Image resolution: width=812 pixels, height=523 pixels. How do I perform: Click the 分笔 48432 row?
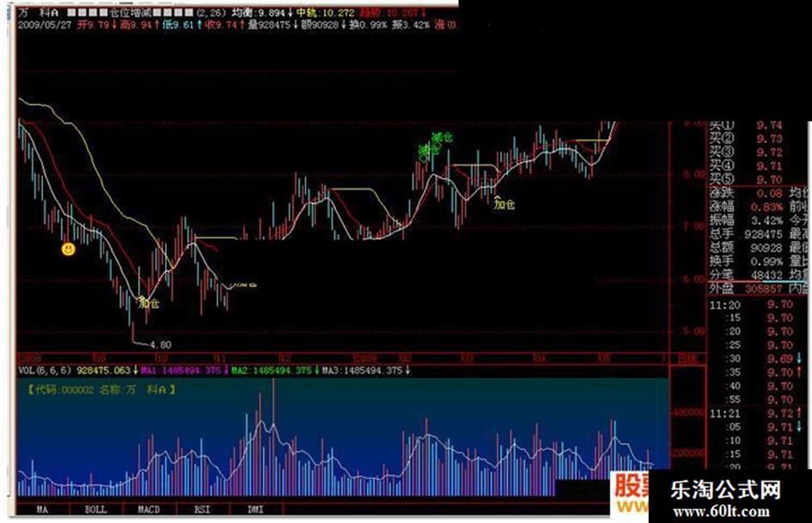746,275
